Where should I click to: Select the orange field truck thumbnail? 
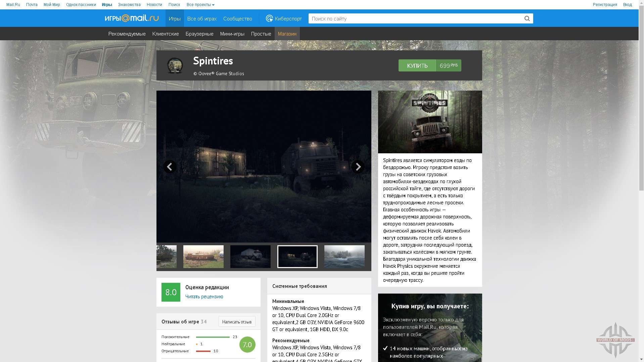coord(203,257)
